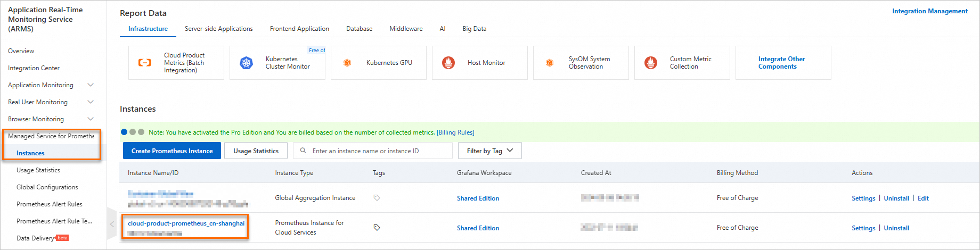Viewport: 980px width, 250px height.
Task: Click the tag icon for cloud-product-prometheus instance
Action: coord(377,228)
